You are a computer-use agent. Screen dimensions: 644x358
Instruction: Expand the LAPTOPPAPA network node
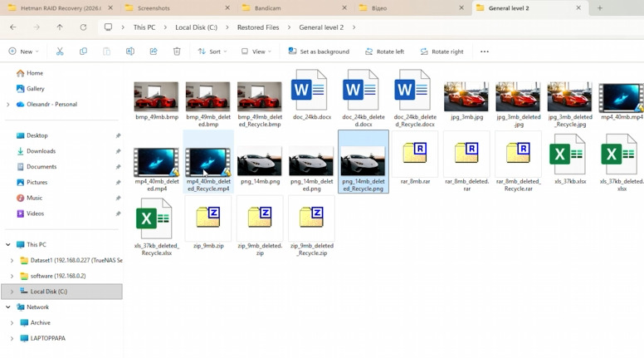(12, 338)
